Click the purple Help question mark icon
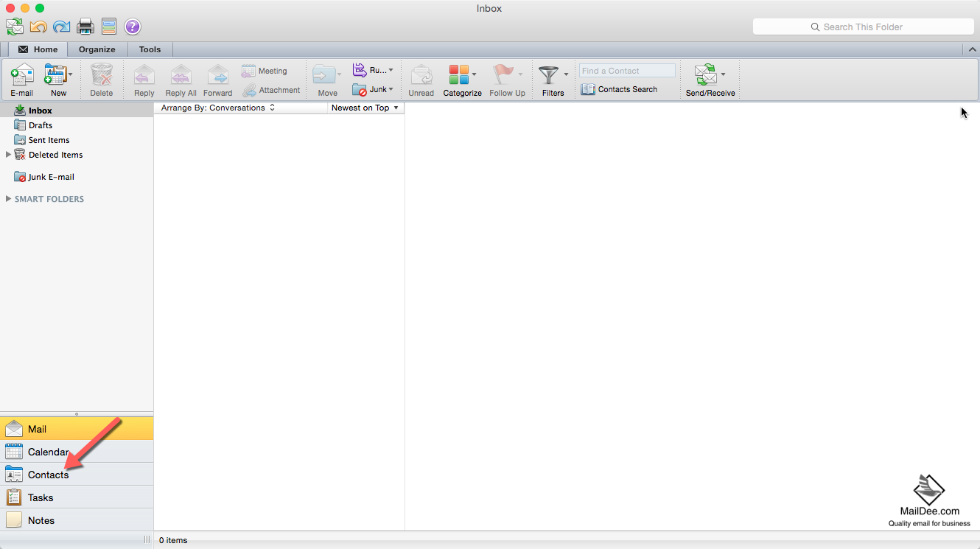 click(132, 27)
